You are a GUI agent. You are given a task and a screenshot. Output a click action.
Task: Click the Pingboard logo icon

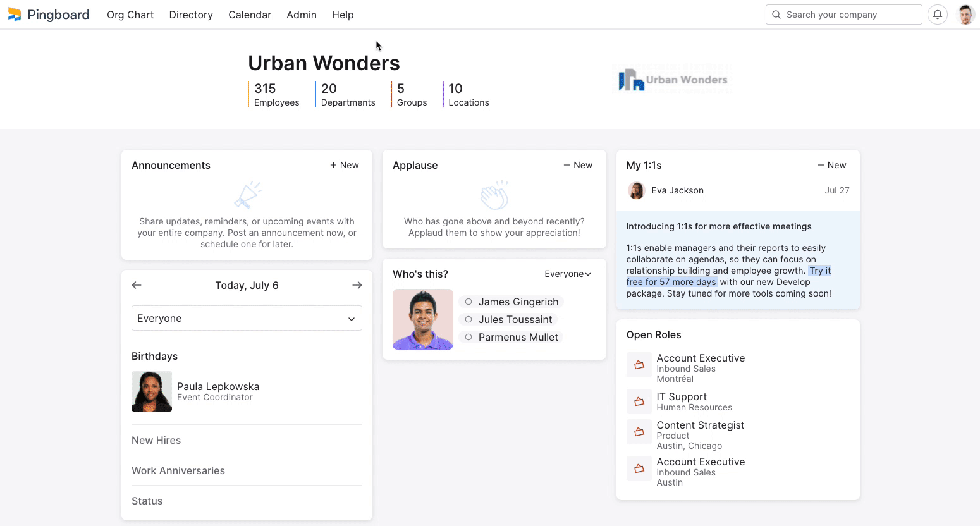[15, 15]
